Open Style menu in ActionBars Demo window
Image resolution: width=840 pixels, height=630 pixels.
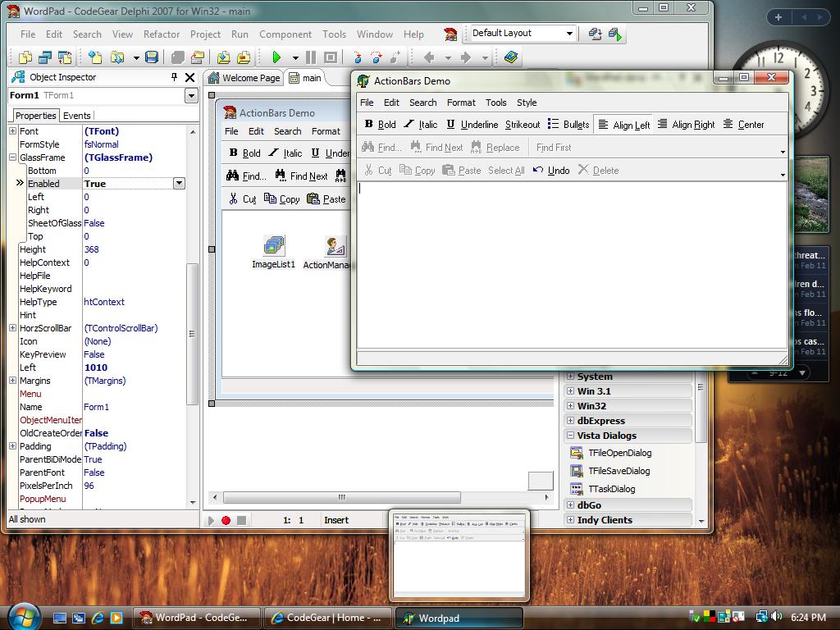pos(527,103)
